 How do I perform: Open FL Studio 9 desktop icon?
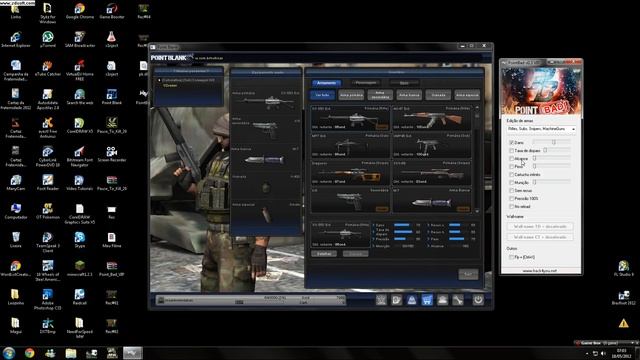coord(623,268)
